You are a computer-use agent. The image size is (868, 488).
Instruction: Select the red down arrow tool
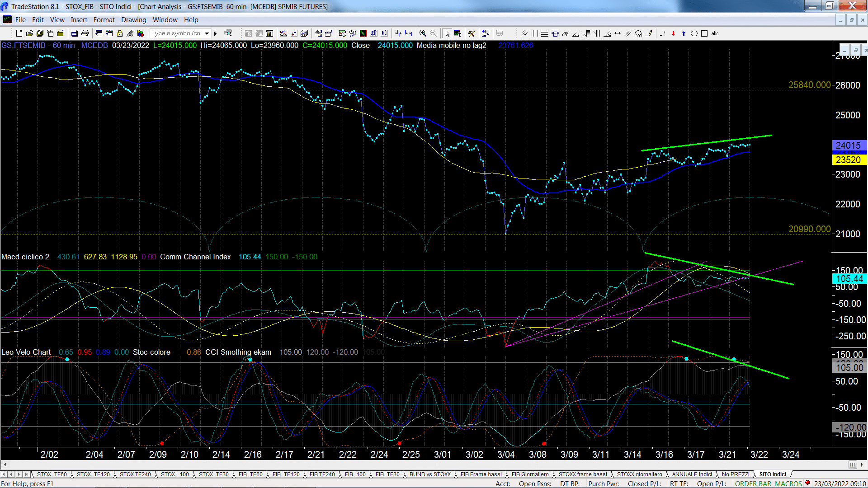[673, 33]
